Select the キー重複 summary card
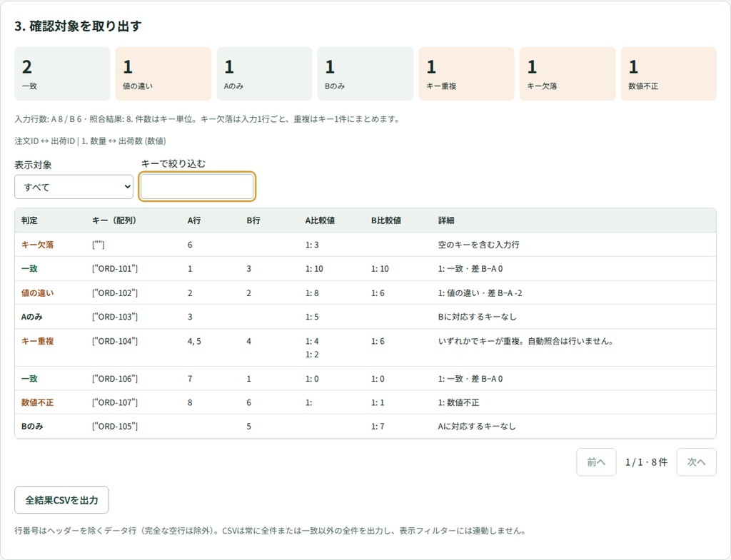This screenshot has height=560, width=731. 467,73
